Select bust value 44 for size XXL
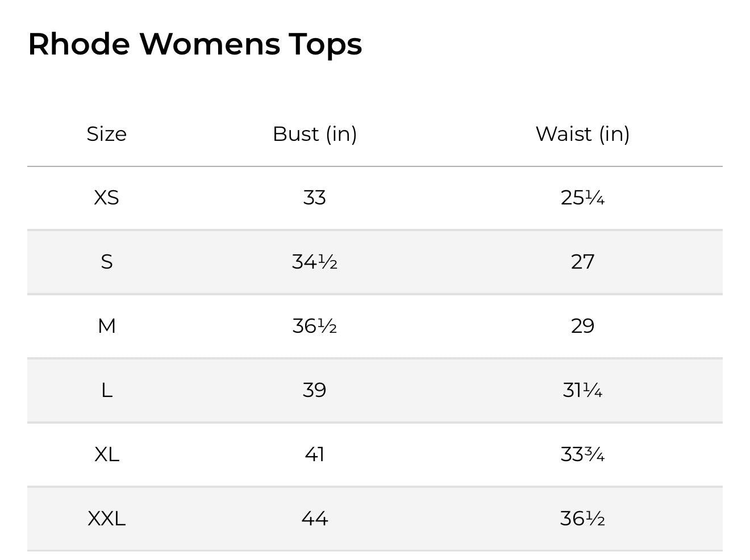 pos(315,519)
